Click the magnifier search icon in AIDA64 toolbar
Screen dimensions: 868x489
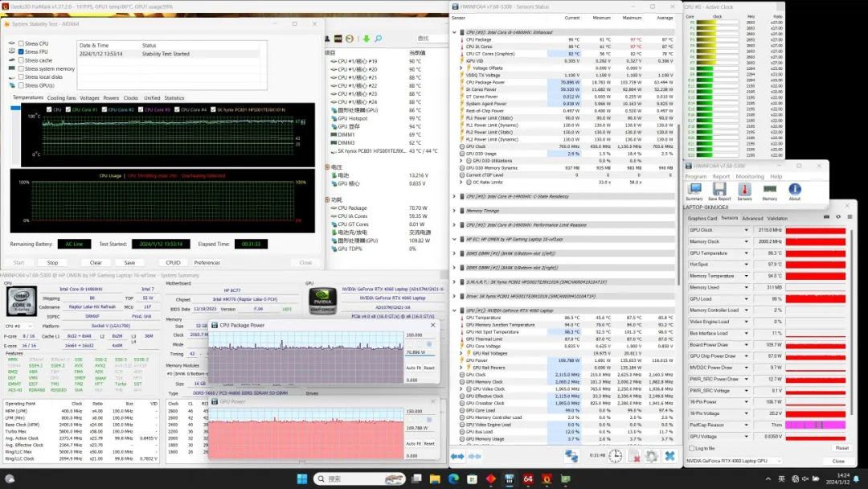pos(378,39)
